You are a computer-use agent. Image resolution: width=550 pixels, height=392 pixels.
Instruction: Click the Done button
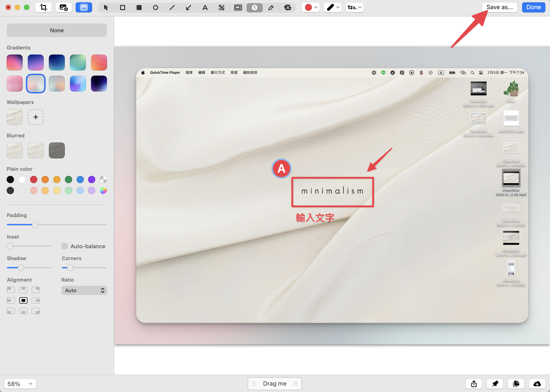533,7
